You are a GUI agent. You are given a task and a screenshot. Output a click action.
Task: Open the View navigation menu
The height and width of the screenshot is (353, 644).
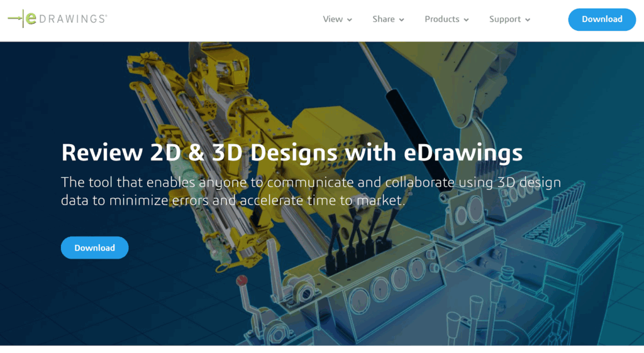point(333,19)
